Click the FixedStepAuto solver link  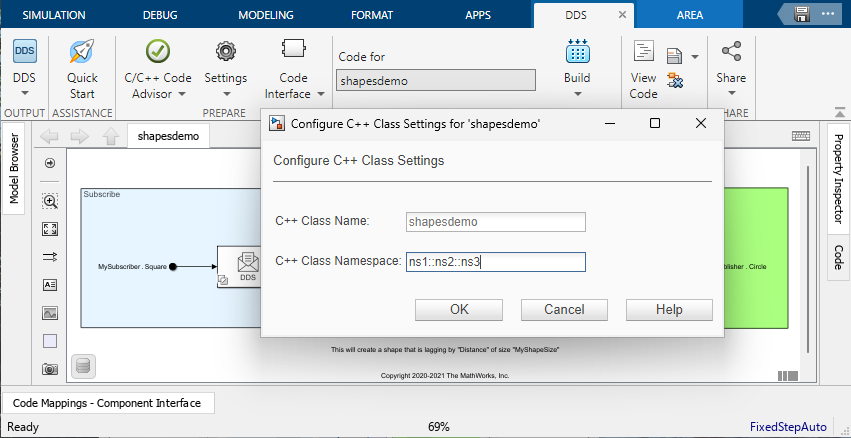pos(788,427)
